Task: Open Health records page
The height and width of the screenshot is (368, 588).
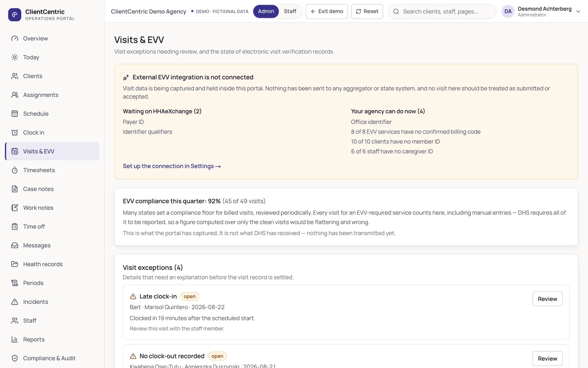Action: 52,264
